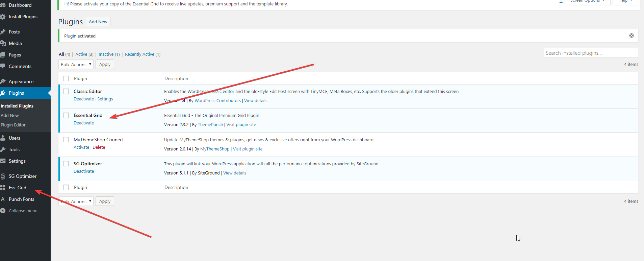Check the SG Optimizer plugin checkbox
This screenshot has height=261, width=644.
click(66, 164)
